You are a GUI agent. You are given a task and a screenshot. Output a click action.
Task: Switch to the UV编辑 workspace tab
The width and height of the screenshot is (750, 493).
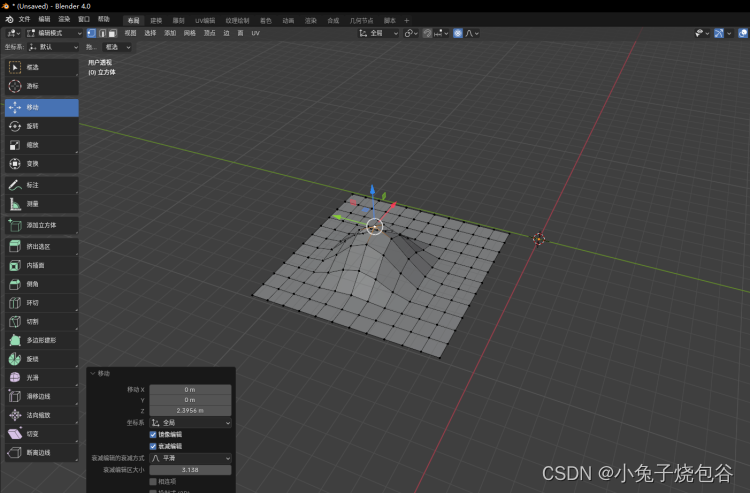pos(205,21)
